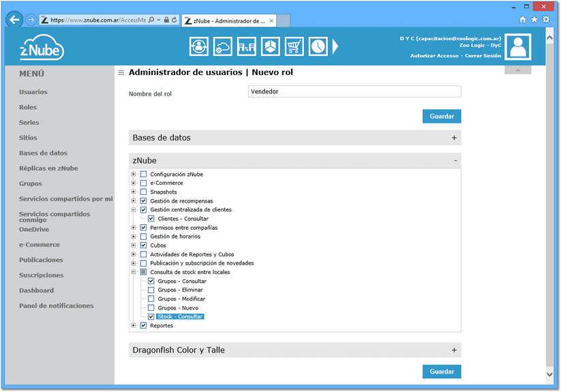Click the Cerrar Sesión link

(x=483, y=56)
